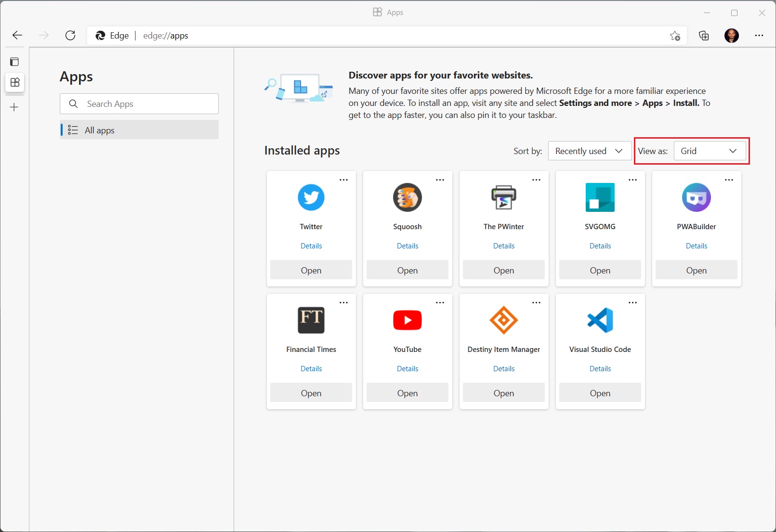Select the Apps icon in the left sidebar

tap(15, 82)
